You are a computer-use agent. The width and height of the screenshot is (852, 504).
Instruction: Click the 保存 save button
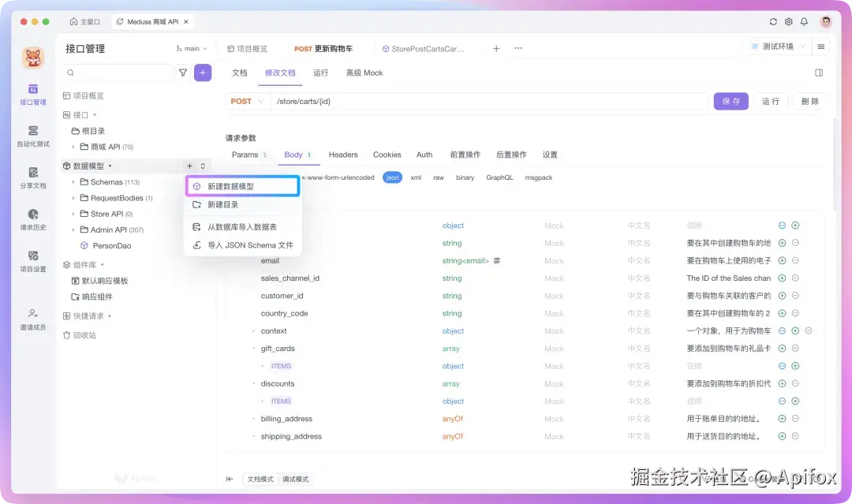pos(731,101)
